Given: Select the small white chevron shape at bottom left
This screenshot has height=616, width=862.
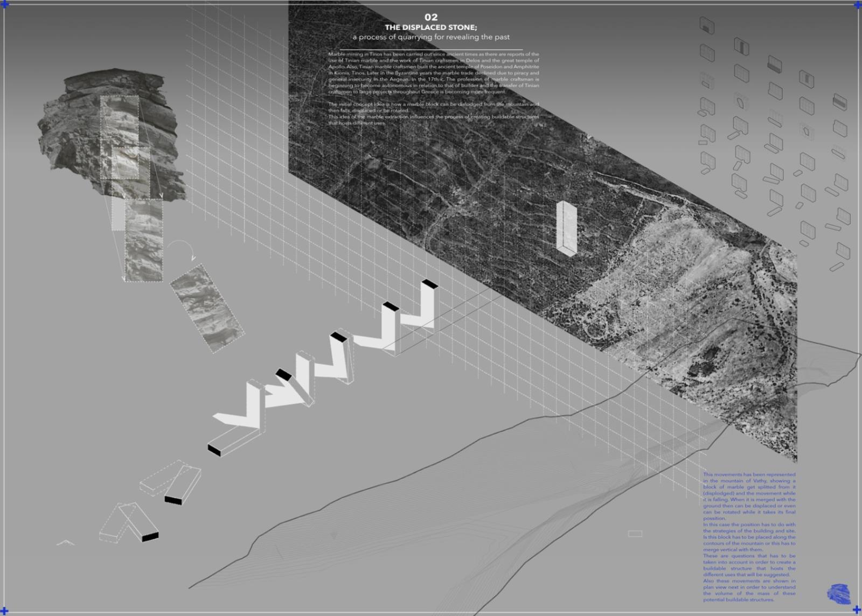Looking at the screenshot, I should tap(65, 542).
